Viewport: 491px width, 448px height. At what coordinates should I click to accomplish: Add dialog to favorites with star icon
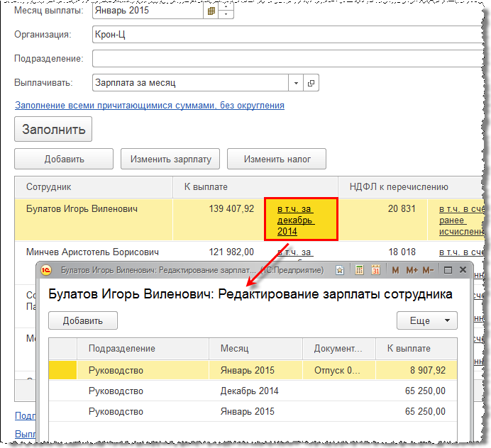340,270
